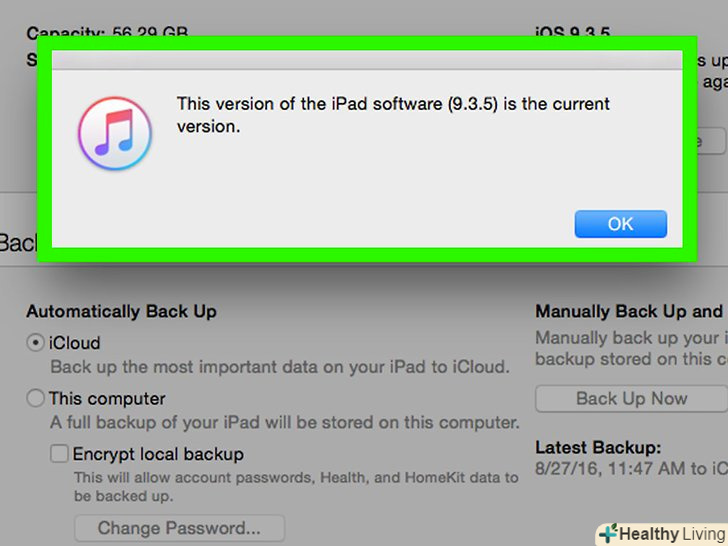The width and height of the screenshot is (728, 546).
Task: Click the dialog message about version 9.3.5
Action: [393, 115]
